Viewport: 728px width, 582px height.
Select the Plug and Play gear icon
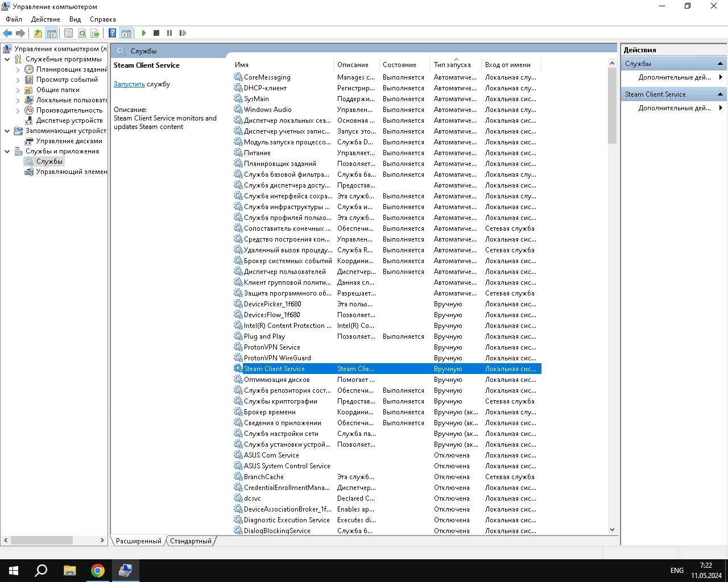coord(238,336)
